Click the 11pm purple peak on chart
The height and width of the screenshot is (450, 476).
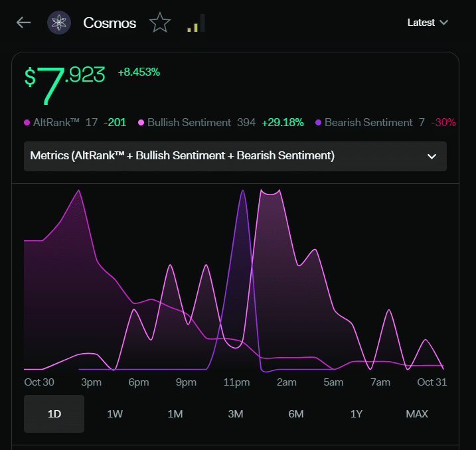click(x=242, y=191)
